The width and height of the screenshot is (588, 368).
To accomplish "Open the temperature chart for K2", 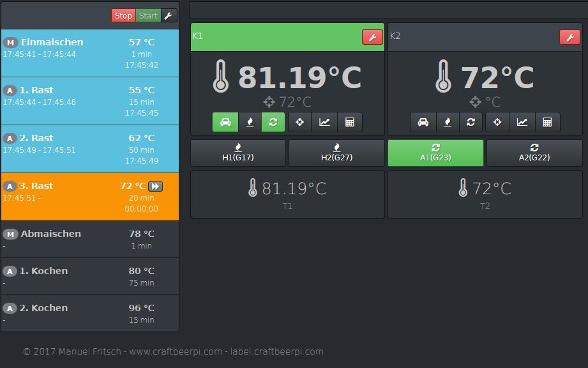I will tap(522, 122).
